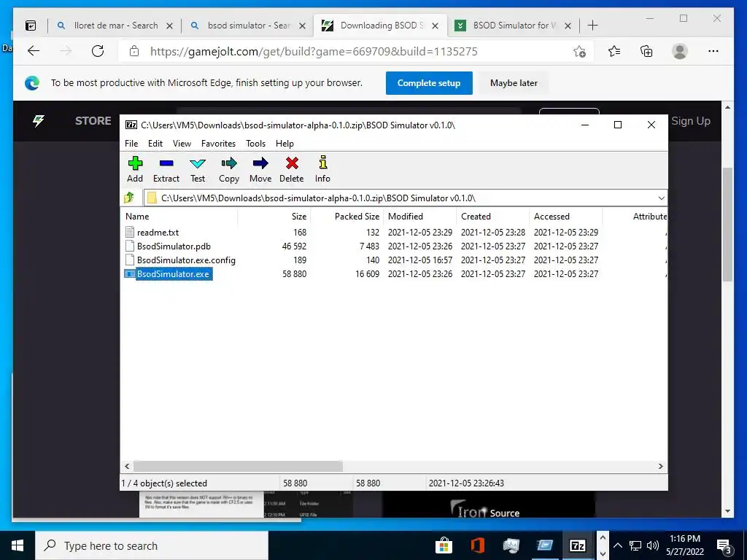Go back in Edge browser
Image resolution: width=747 pixels, height=560 pixels.
coord(34,51)
